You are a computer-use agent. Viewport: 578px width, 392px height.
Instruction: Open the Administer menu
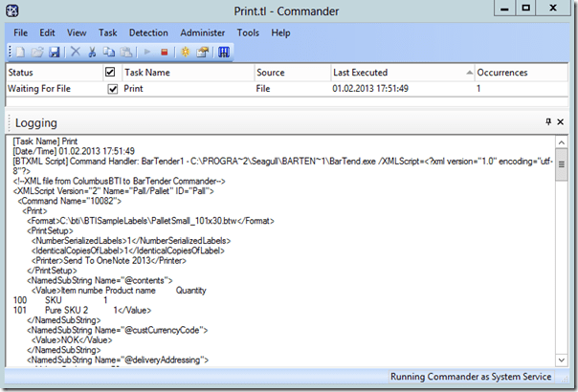tap(204, 33)
